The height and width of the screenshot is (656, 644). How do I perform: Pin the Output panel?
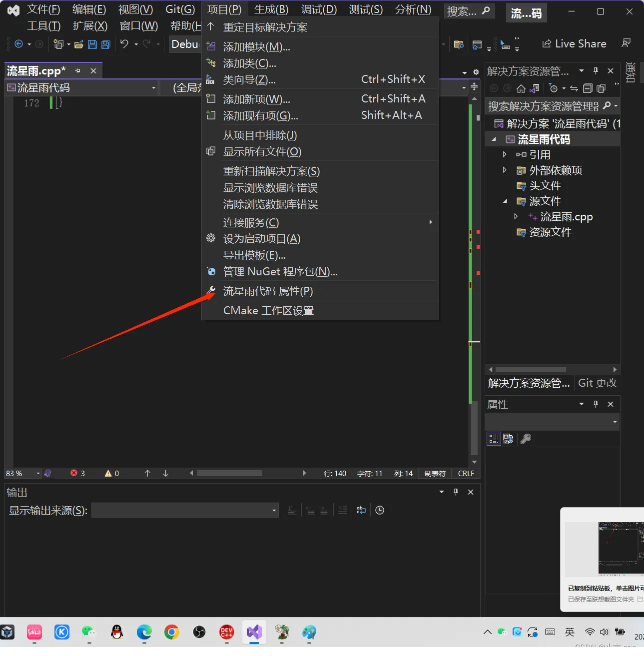(456, 492)
